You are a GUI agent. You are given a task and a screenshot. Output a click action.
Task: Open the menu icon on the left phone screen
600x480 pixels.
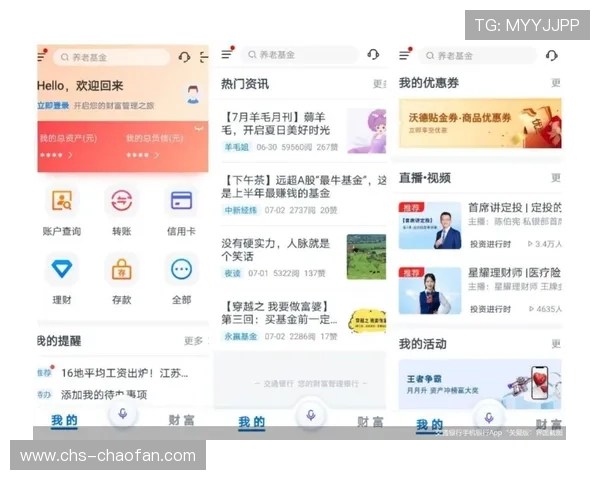(x=42, y=56)
